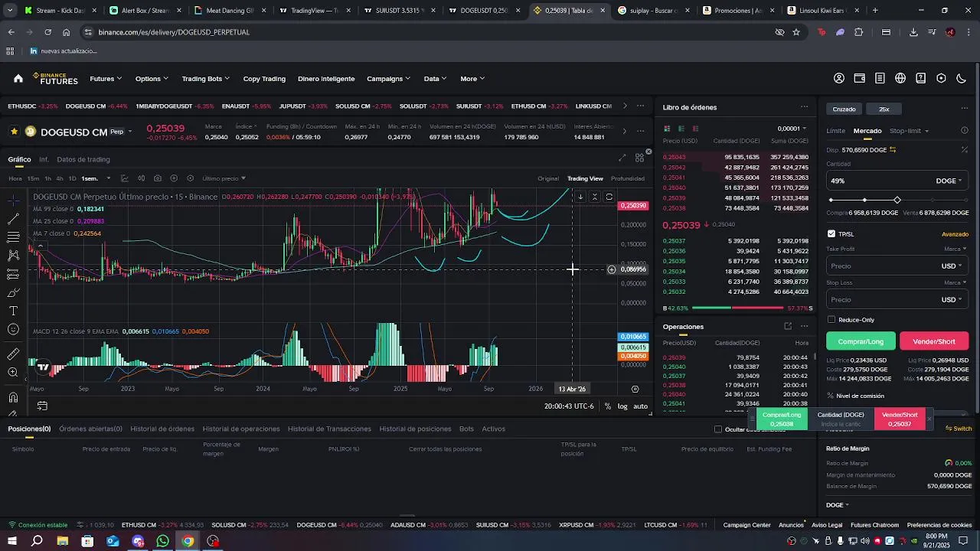Select the trend line drawing tool
The height and width of the screenshot is (551, 980).
click(x=14, y=219)
